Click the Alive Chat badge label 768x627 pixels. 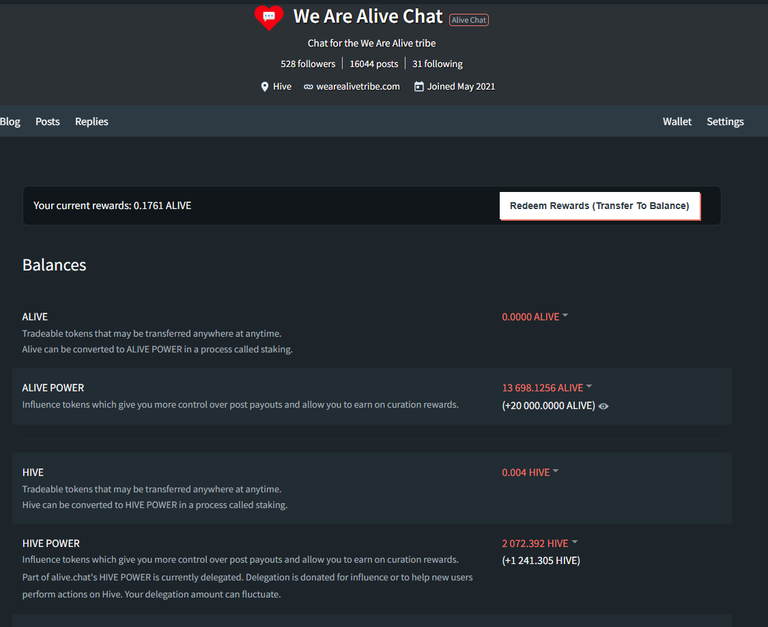(469, 20)
